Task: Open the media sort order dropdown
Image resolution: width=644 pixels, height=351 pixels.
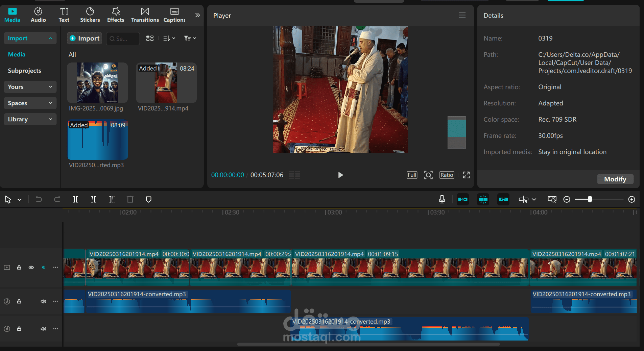Action: 169,38
